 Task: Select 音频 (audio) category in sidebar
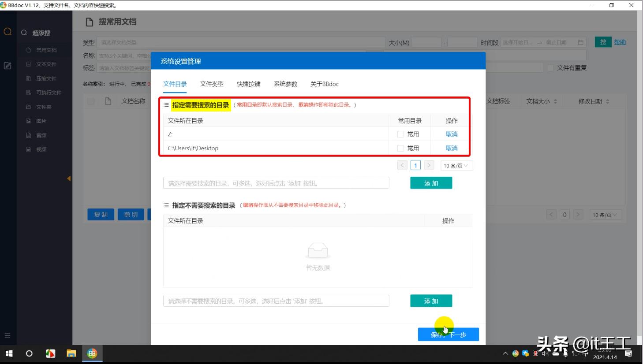[x=41, y=135]
